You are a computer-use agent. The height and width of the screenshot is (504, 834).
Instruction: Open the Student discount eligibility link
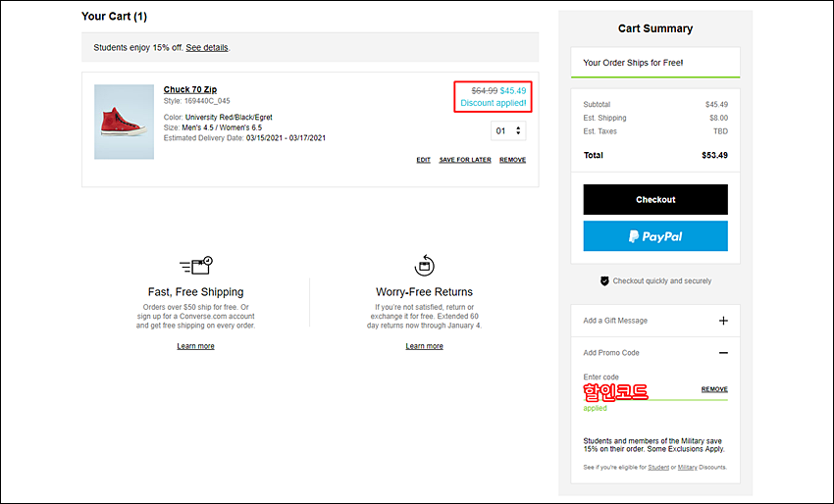658,468
